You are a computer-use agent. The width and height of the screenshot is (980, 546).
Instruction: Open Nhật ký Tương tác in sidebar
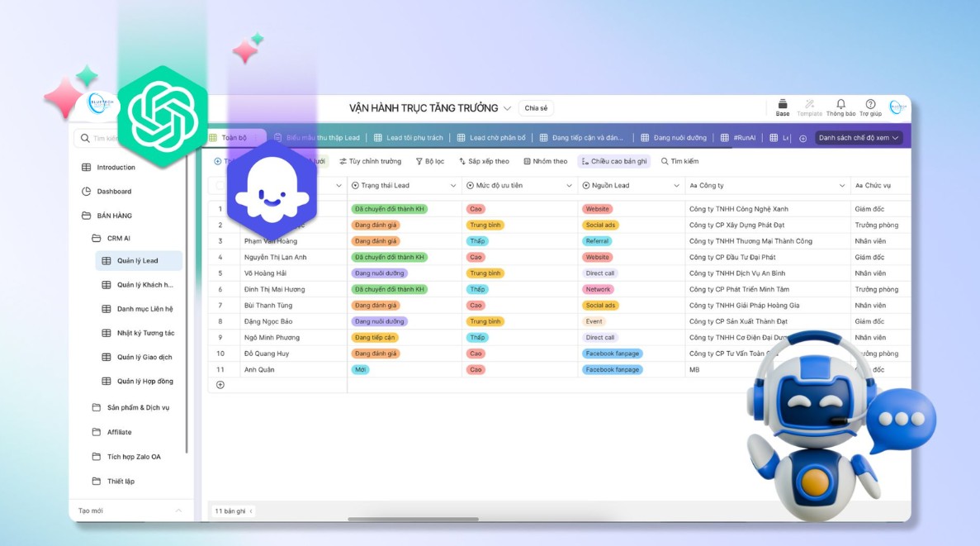(139, 334)
